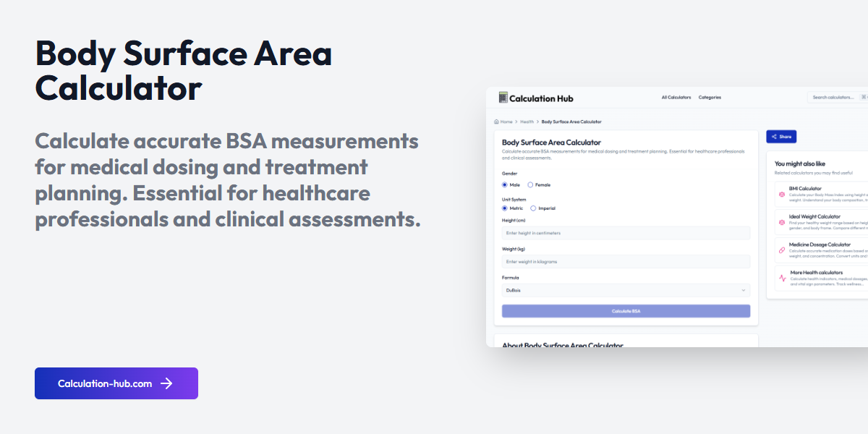Click the BMI Calculator heart icon
868x434 pixels.
[782, 194]
